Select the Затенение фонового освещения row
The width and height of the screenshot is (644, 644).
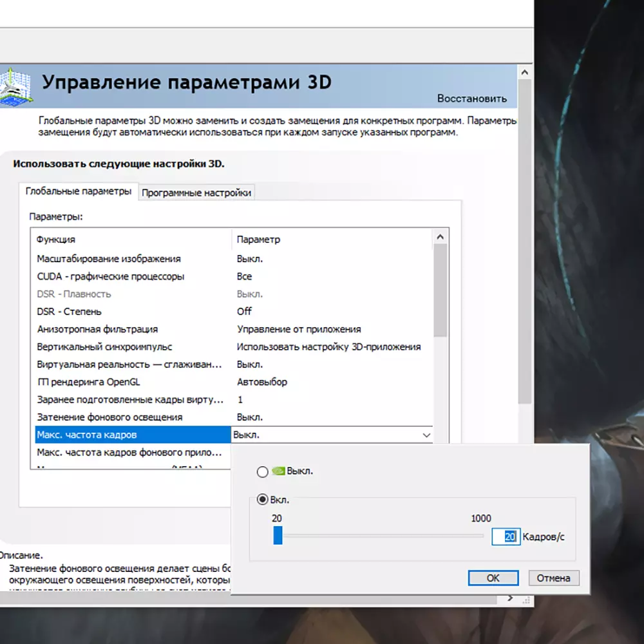coord(234,417)
